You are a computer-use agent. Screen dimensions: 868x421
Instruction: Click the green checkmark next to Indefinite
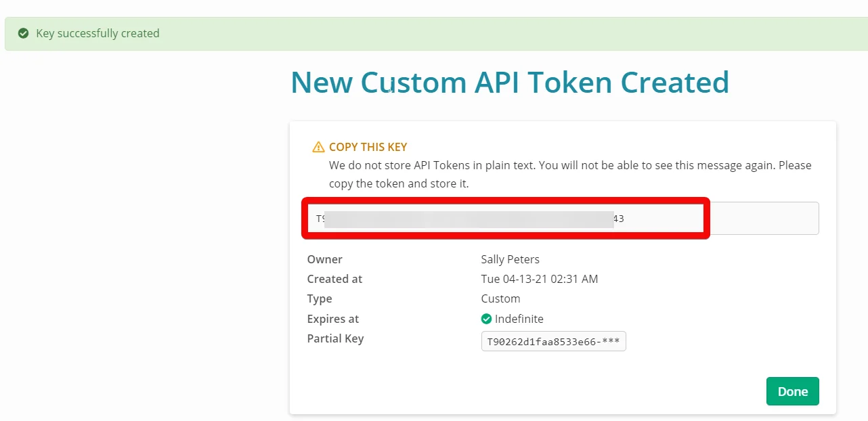486,319
